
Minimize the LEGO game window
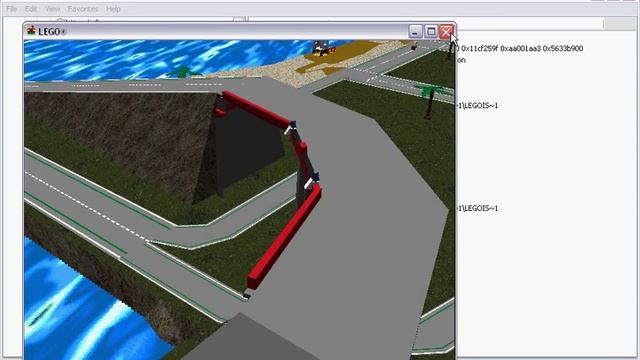[x=415, y=31]
